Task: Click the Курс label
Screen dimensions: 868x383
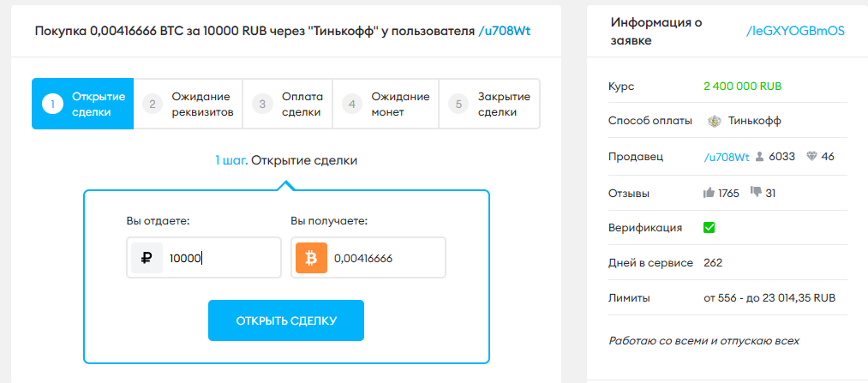Action: click(621, 87)
